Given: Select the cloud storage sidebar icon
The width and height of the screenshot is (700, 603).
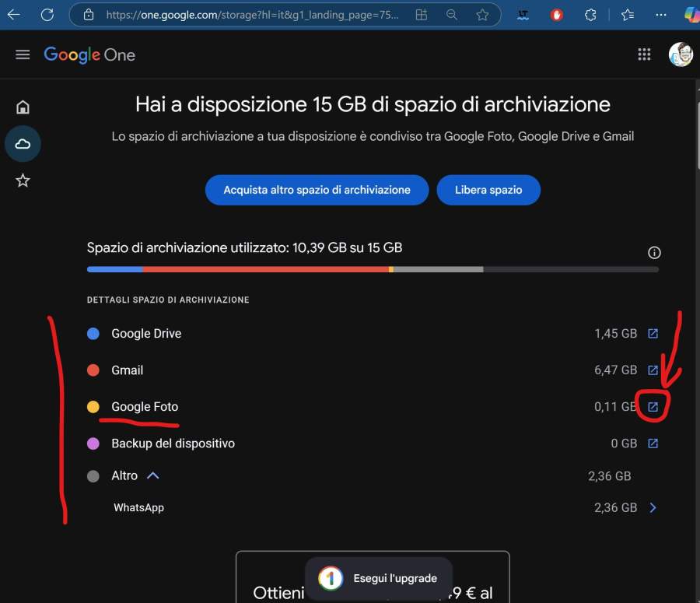Looking at the screenshot, I should pyautogui.click(x=23, y=144).
